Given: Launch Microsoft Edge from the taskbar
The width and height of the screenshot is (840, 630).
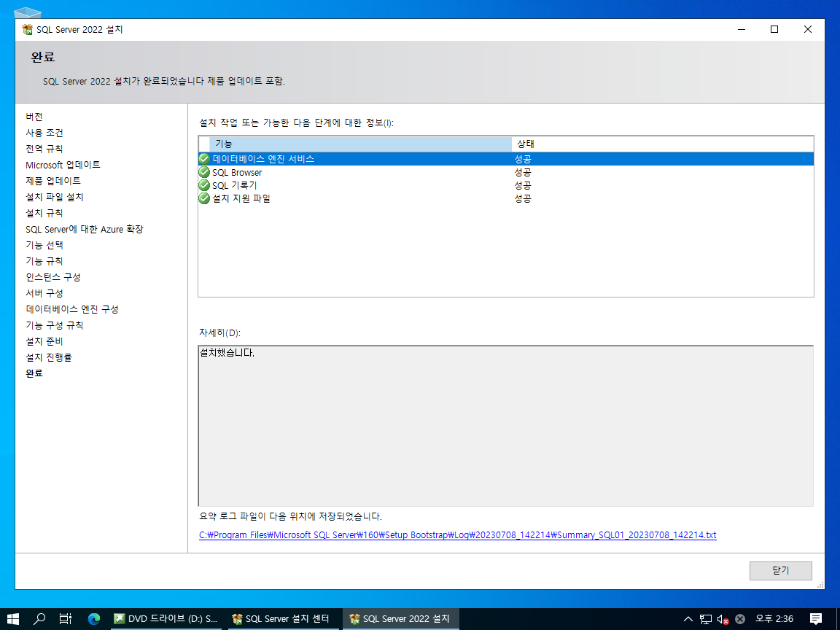Looking at the screenshot, I should [x=94, y=619].
